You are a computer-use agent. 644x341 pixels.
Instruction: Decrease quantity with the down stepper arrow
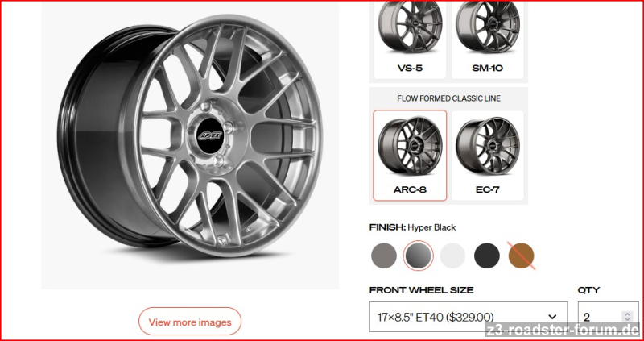627,319
